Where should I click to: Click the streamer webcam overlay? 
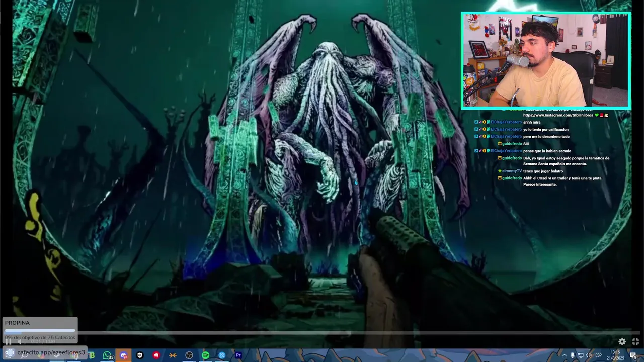(x=546, y=60)
